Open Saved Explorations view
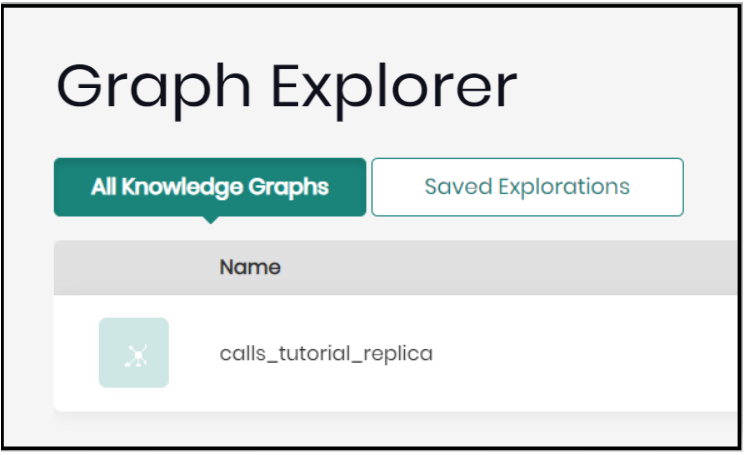Screen dimensions: 744x455 pos(527,187)
